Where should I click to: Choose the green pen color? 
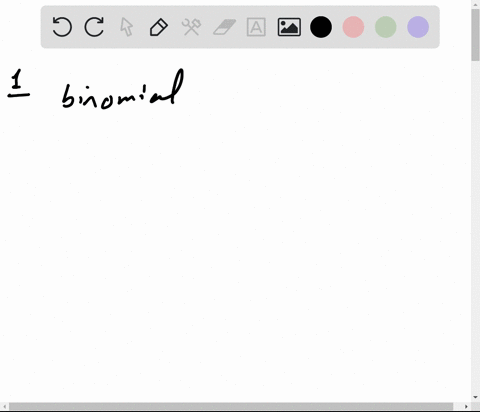pyautogui.click(x=386, y=27)
